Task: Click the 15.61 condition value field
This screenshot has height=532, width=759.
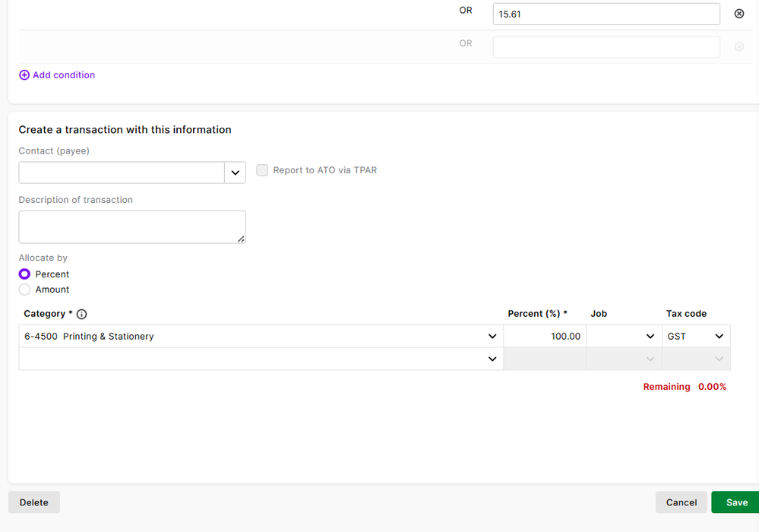Action: 606,14
